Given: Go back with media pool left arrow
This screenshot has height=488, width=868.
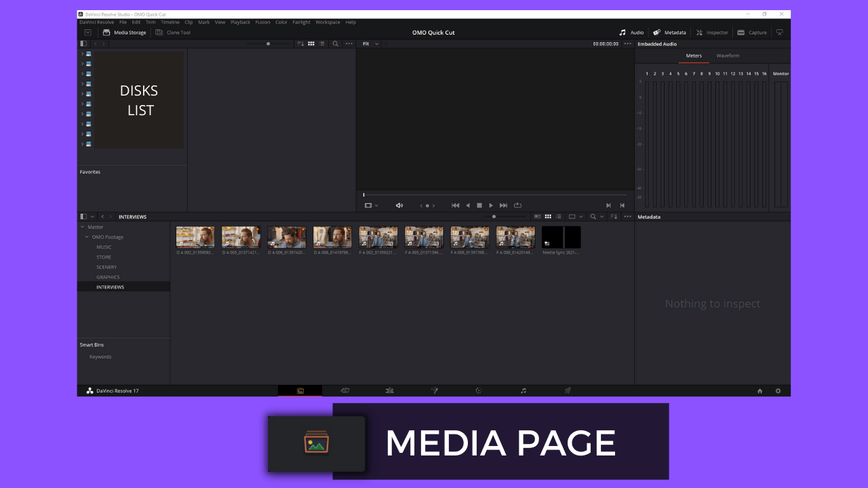Looking at the screenshot, I should (102, 216).
